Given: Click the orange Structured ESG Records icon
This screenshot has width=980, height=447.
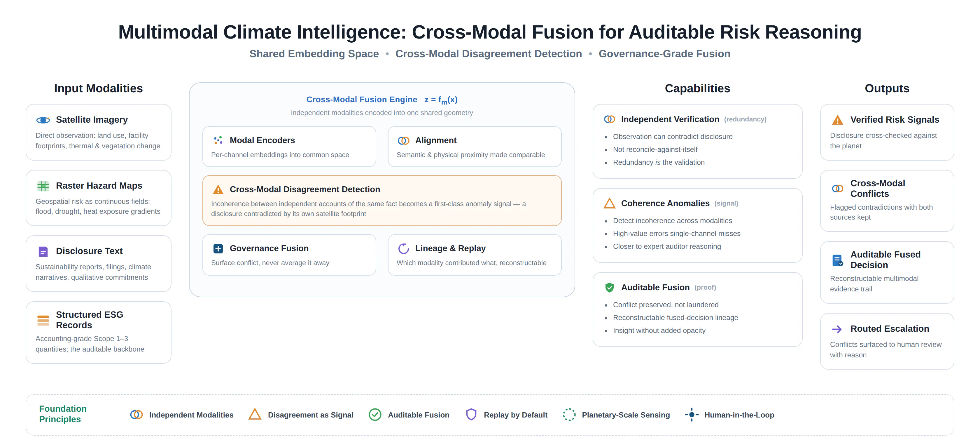Looking at the screenshot, I should point(43,321).
